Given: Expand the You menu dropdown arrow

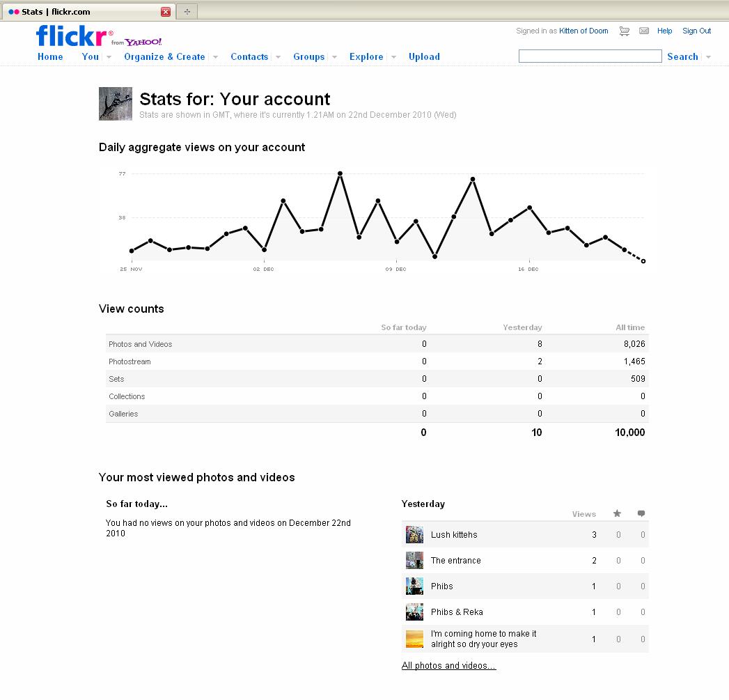Looking at the screenshot, I should (109, 57).
